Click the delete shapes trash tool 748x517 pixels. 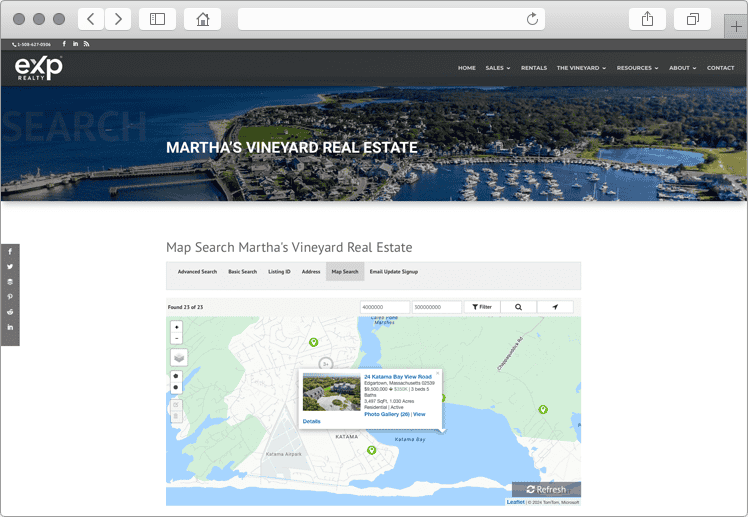pos(177,416)
